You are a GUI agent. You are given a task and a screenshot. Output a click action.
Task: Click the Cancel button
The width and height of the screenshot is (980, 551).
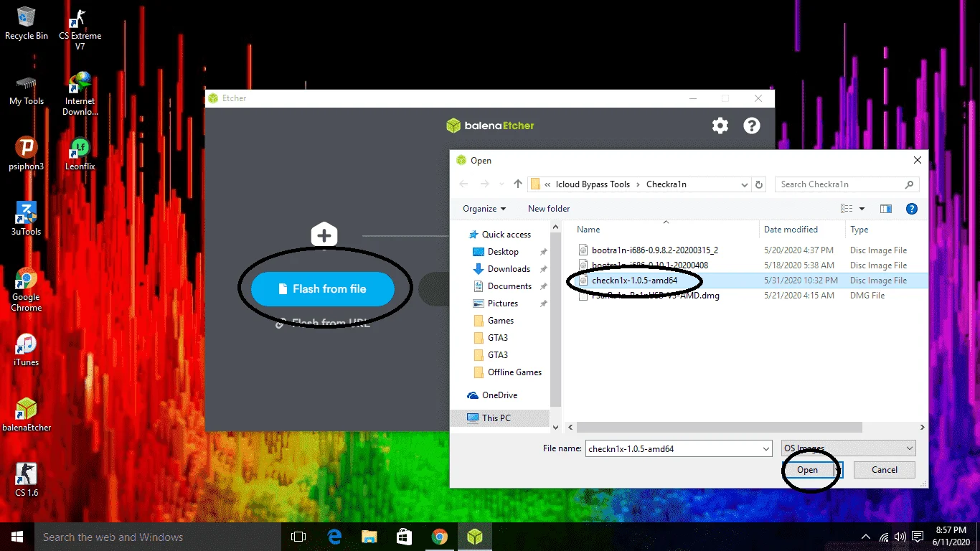[x=884, y=470]
